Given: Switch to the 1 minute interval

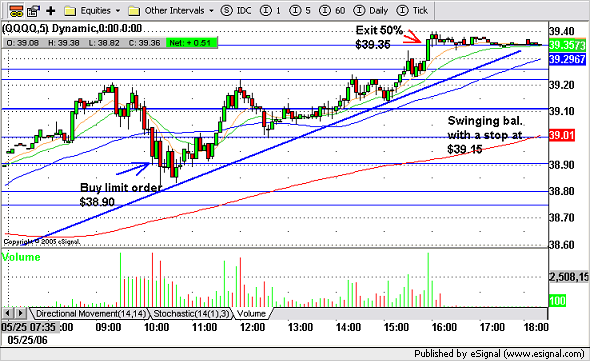Looking at the screenshot, I should point(271,11).
